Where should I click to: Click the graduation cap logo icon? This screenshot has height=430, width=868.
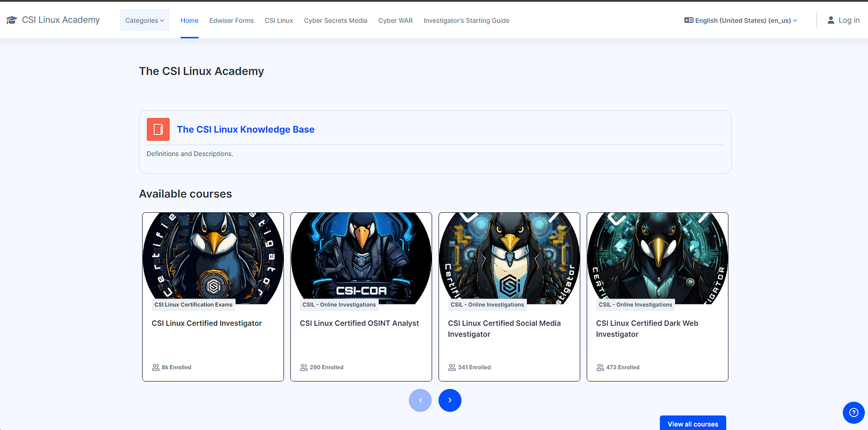coord(11,20)
